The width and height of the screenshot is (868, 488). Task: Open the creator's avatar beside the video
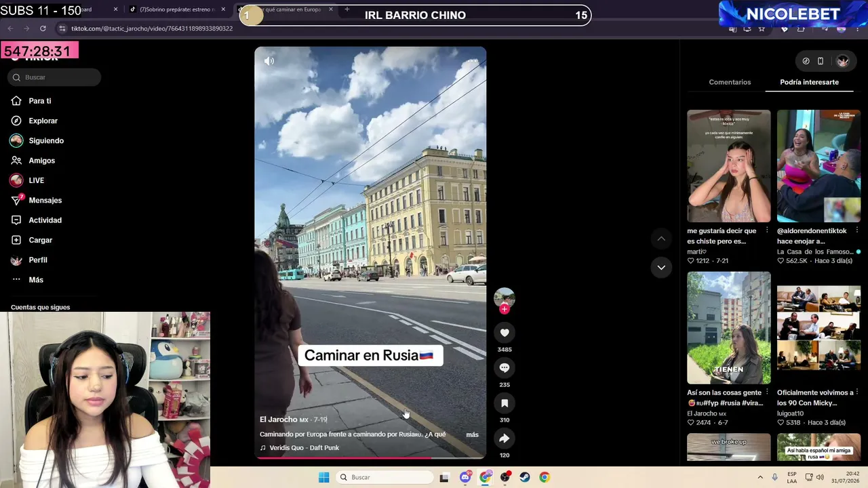(x=505, y=297)
